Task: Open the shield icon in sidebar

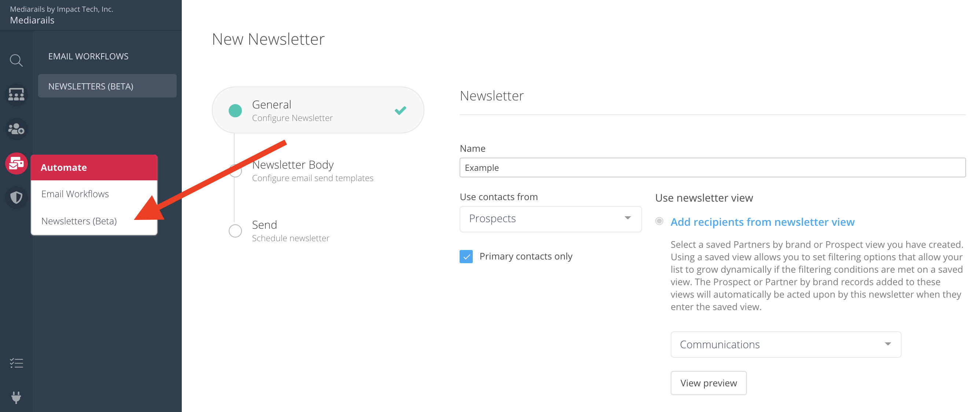Action: click(16, 198)
